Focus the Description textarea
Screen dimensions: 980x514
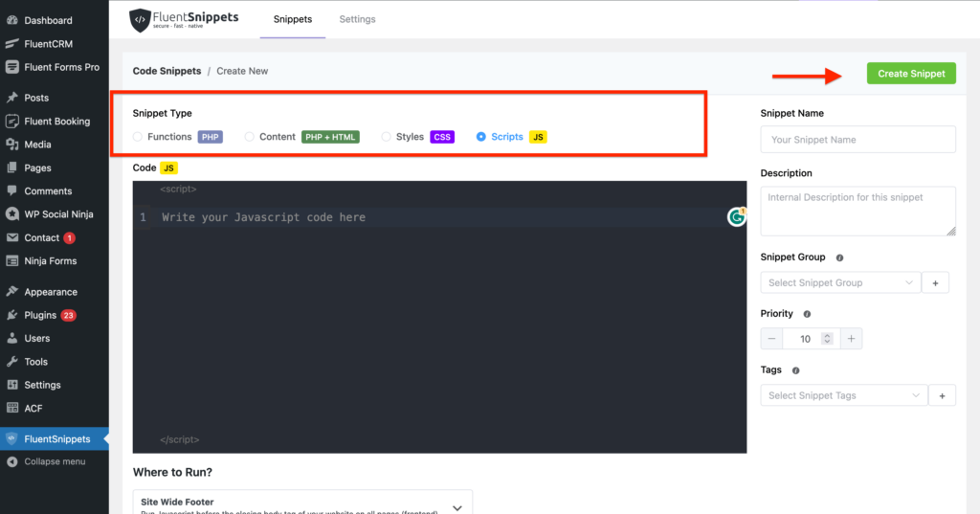tap(857, 211)
